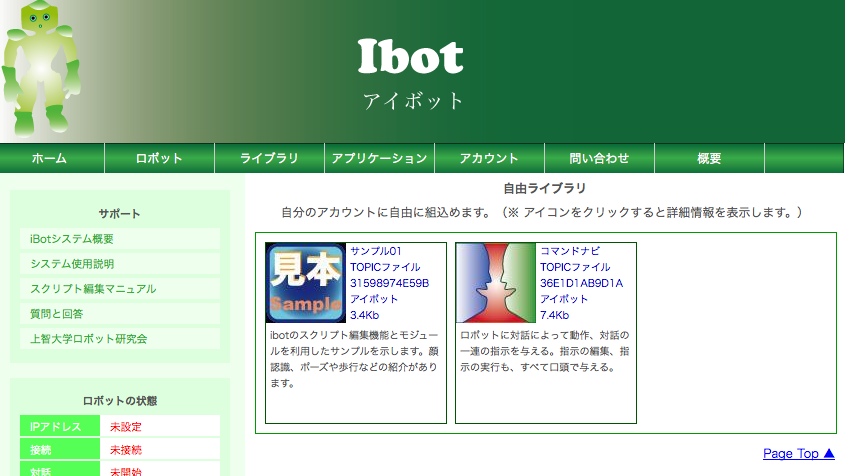Open the 概要 menu item

point(709,158)
